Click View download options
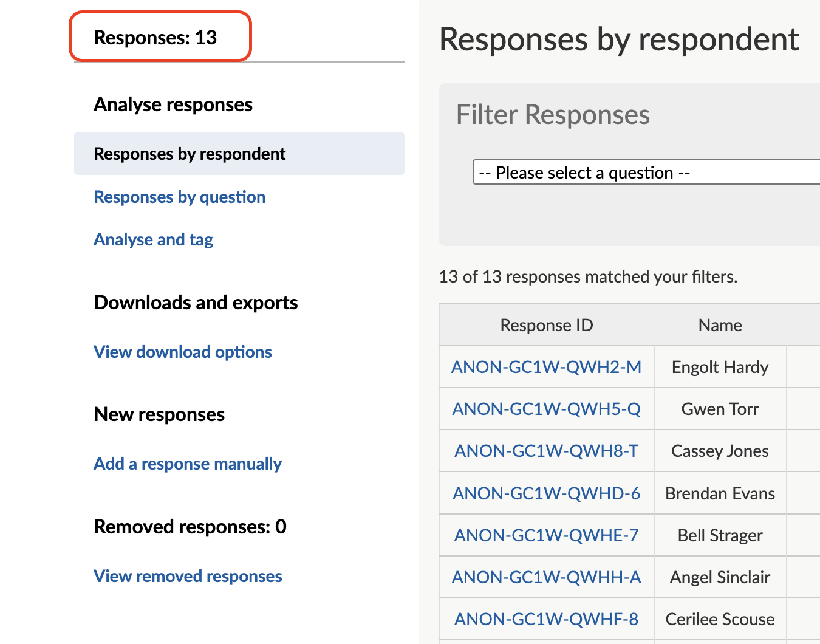The image size is (820, 644). 183,352
